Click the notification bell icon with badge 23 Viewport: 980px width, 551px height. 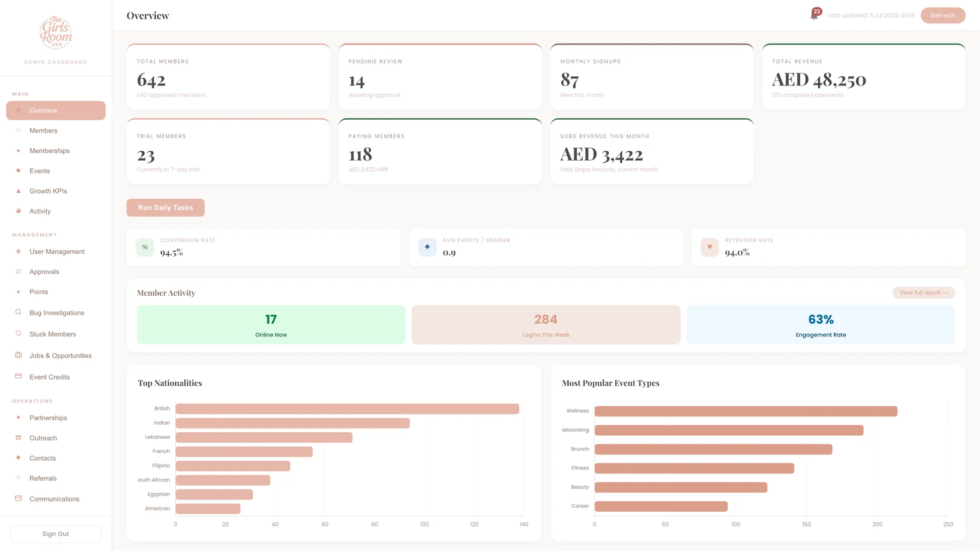click(814, 15)
